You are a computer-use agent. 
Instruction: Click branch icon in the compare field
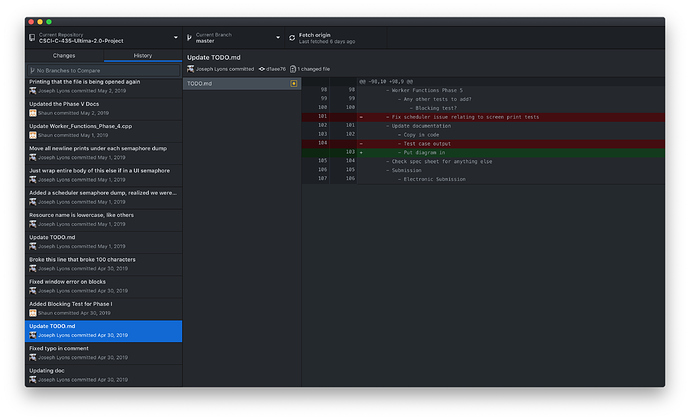pos(33,70)
